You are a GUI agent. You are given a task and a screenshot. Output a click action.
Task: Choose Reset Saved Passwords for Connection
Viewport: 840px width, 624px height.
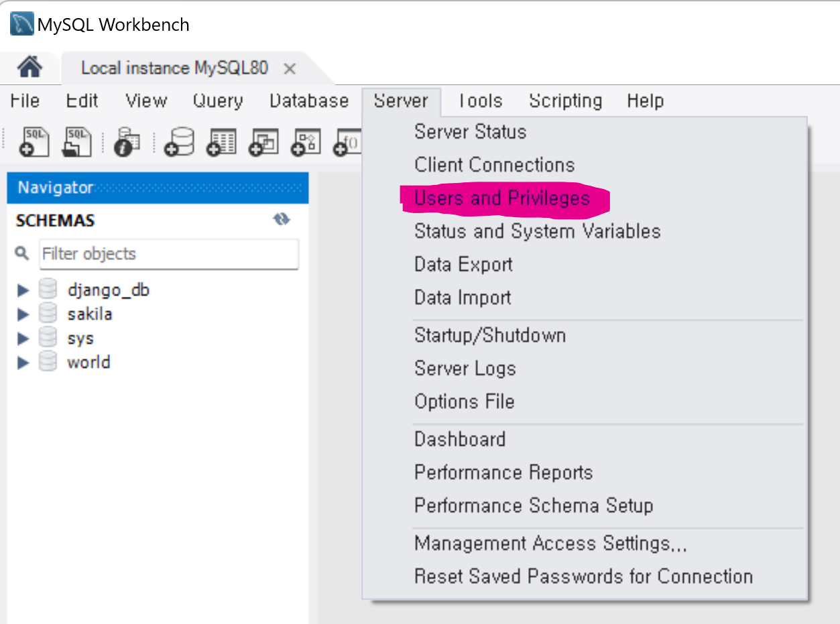pos(583,576)
